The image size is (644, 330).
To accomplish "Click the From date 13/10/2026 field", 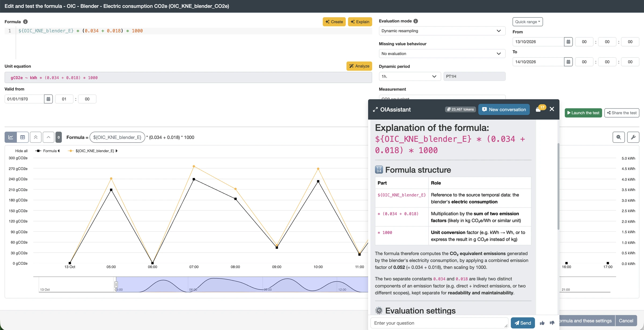I will 538,42.
